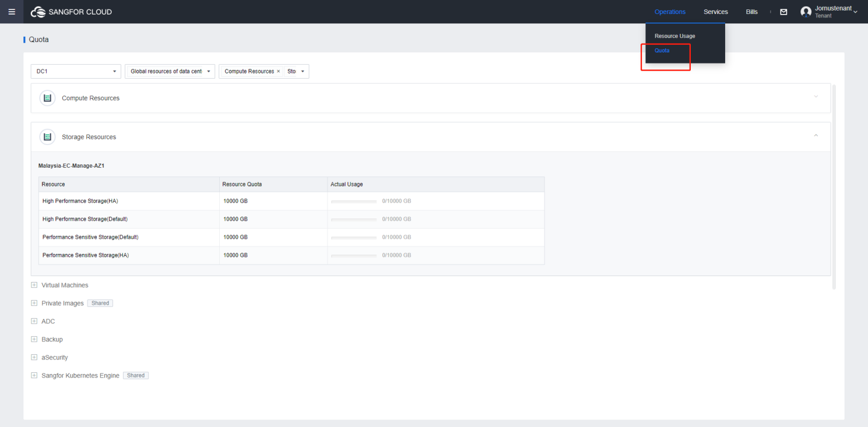The image size is (868, 427).
Task: Click the Backup label
Action: (52, 340)
